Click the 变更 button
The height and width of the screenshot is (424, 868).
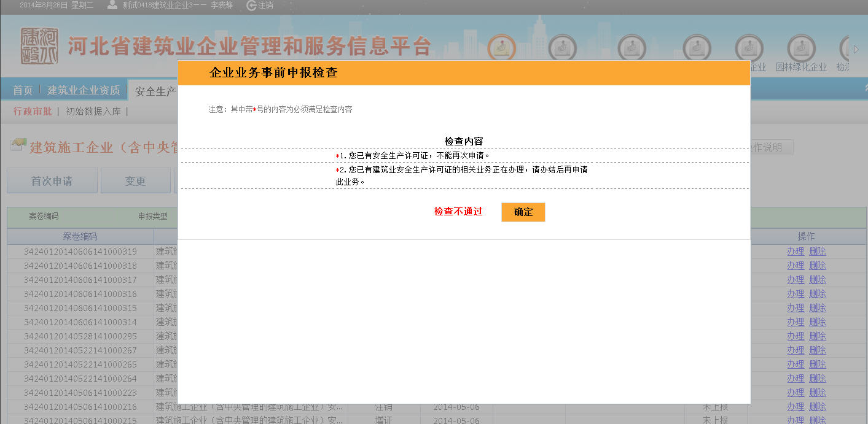pyautogui.click(x=136, y=181)
